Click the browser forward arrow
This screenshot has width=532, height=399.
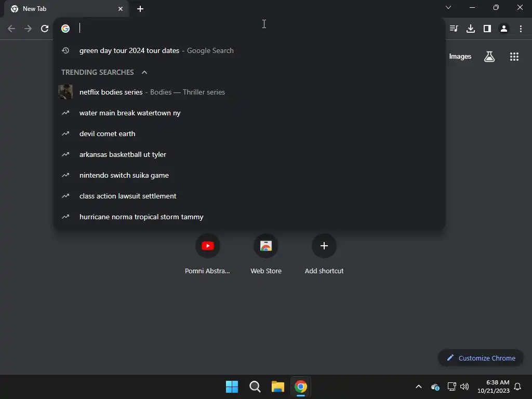(28, 29)
